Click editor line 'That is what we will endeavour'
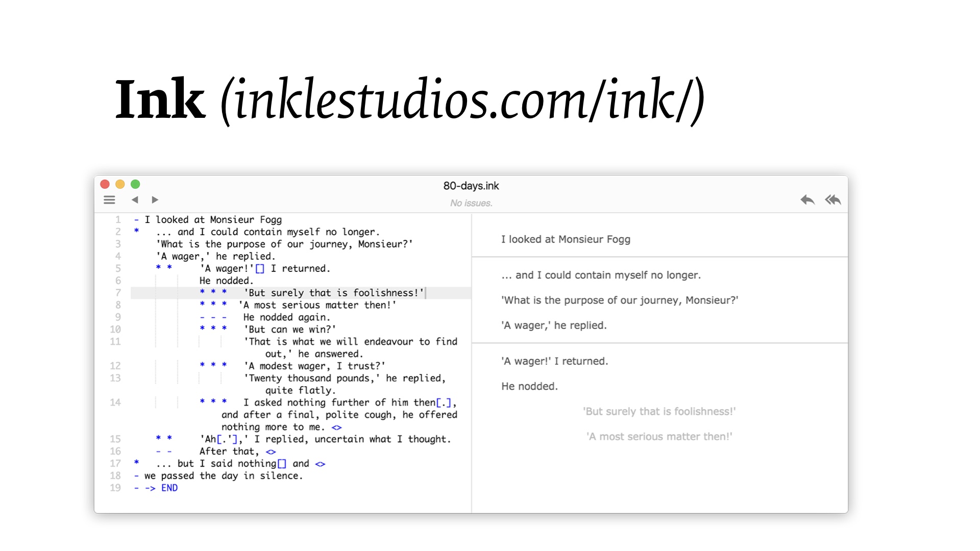Image resolution: width=980 pixels, height=551 pixels. coord(351,342)
